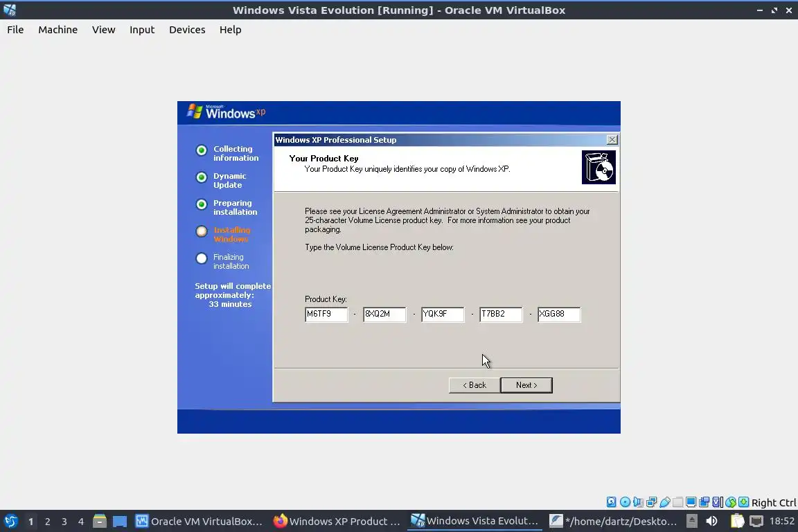The height and width of the screenshot is (532, 798).
Task: Click the recording status icon
Action: coord(704,502)
